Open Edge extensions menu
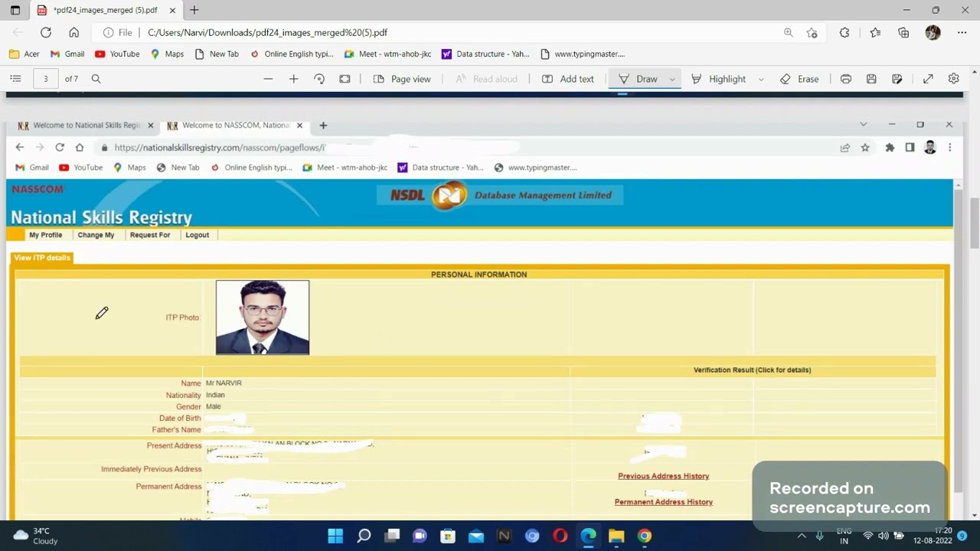Image resolution: width=980 pixels, height=551 pixels. 844,33
